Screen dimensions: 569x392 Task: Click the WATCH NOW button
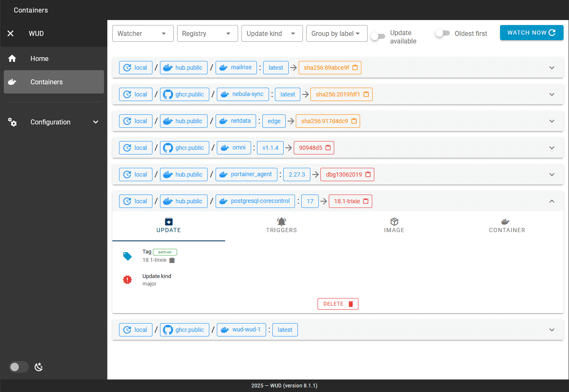point(531,32)
